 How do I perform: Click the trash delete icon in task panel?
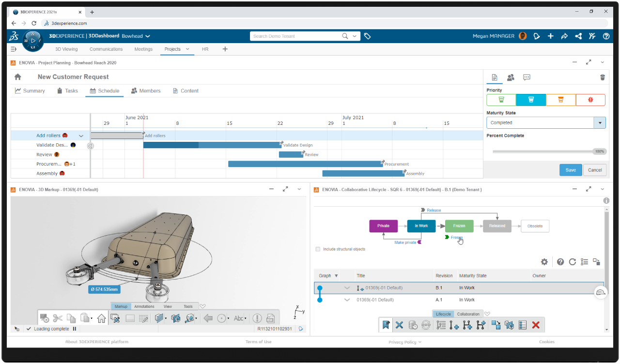[x=603, y=77]
